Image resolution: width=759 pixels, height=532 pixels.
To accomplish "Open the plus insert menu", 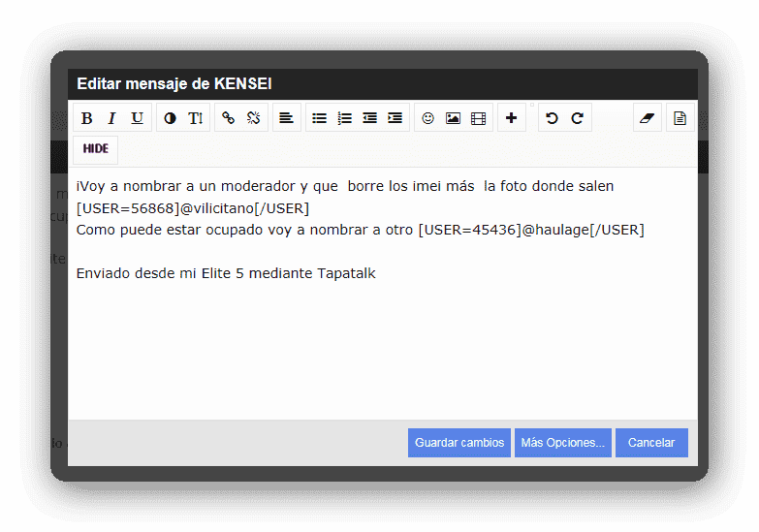I will (x=511, y=118).
